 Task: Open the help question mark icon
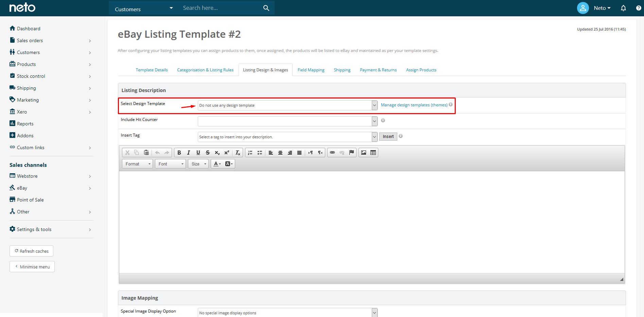639,8
